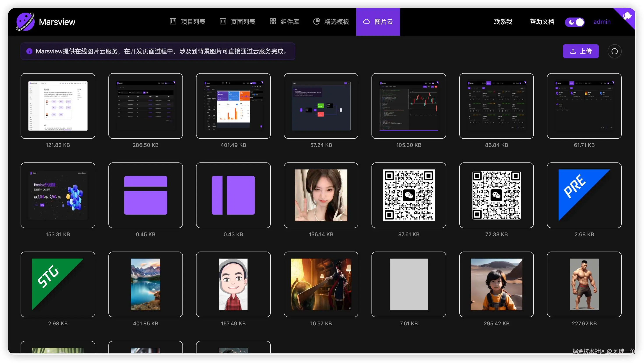Viewport: 644px width, 363px height.
Task: Select the 401.85 KB mountain lake image
Action: 145,284
